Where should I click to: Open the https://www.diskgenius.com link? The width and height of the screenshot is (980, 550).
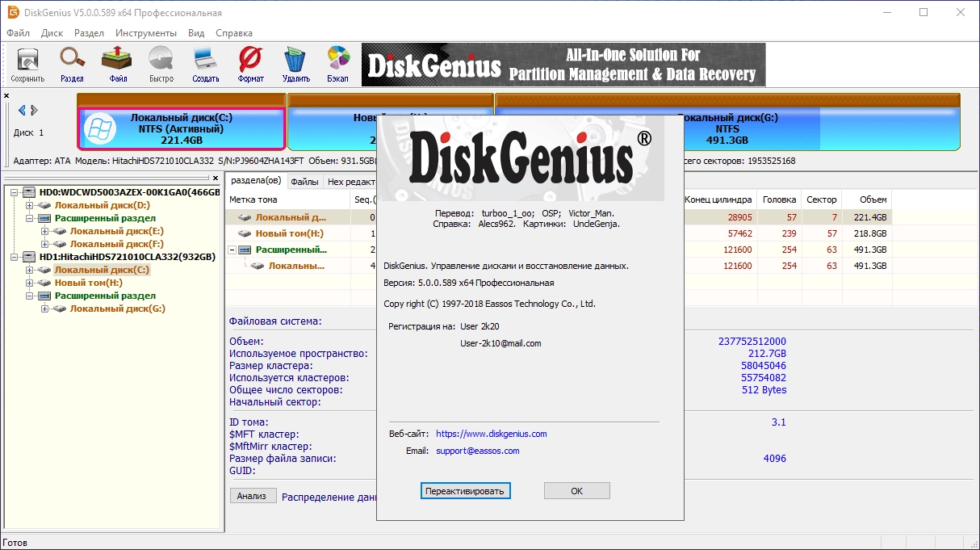pos(492,434)
